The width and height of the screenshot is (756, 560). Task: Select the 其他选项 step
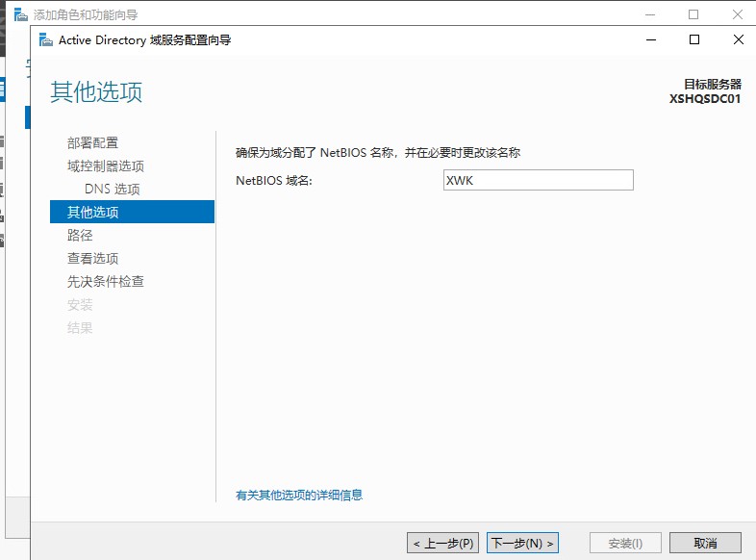132,212
